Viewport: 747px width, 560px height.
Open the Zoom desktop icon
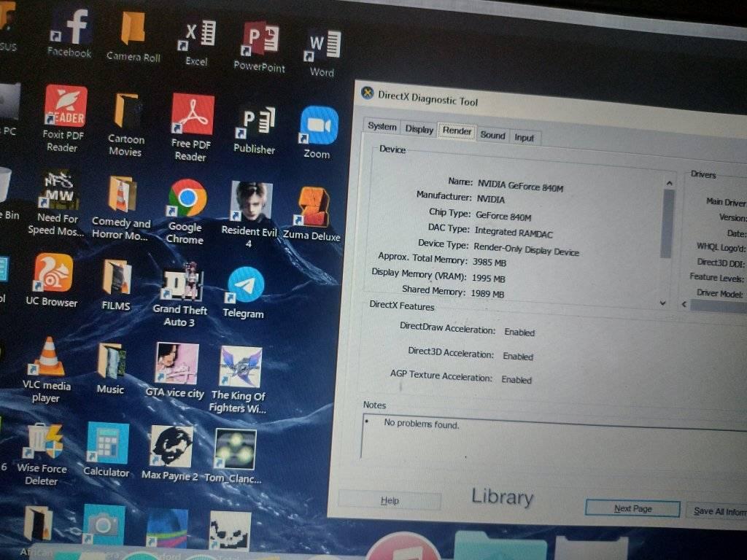[318, 133]
